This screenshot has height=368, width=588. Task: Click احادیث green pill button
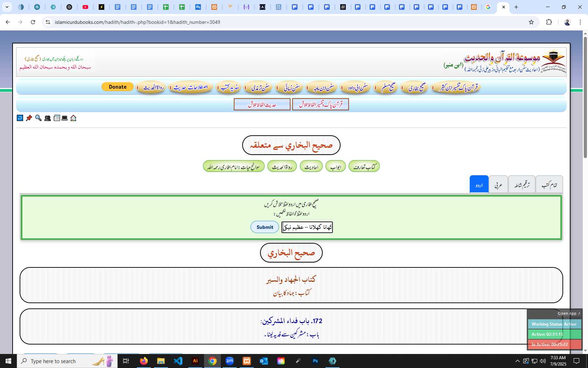[x=311, y=166]
